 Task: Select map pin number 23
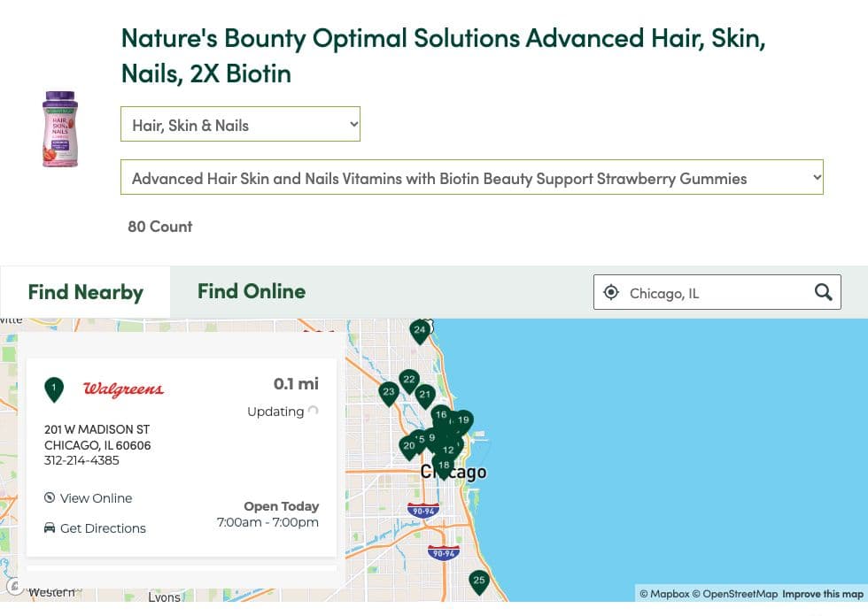pyautogui.click(x=389, y=393)
